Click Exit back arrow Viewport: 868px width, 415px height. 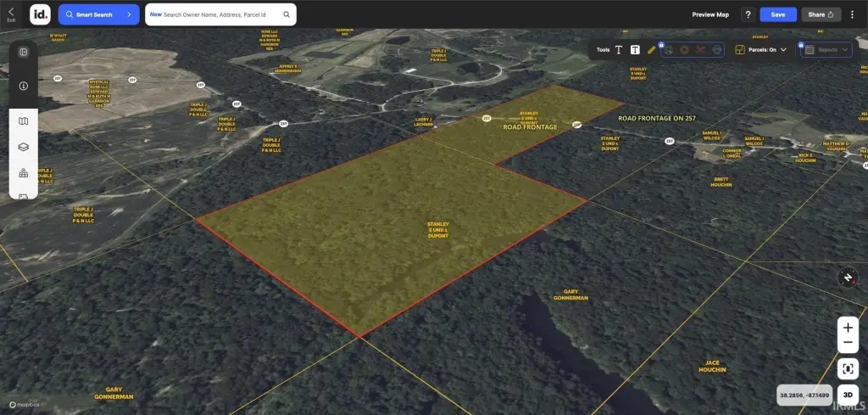(x=11, y=13)
